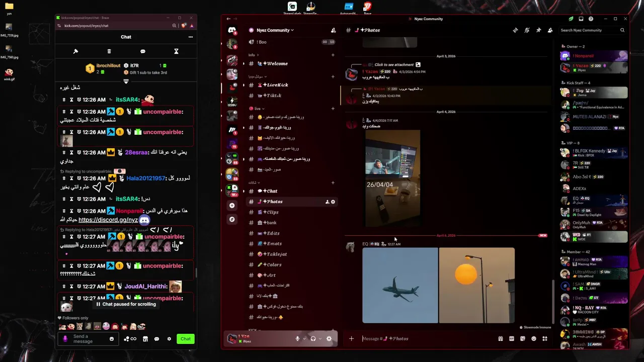The image size is (644, 362).
Task: Expand headphone output options arrow
Action: coord(320,338)
